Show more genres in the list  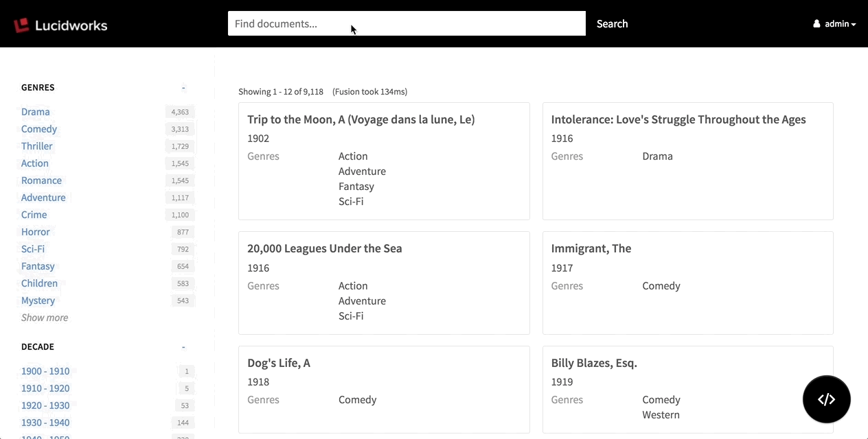(45, 318)
